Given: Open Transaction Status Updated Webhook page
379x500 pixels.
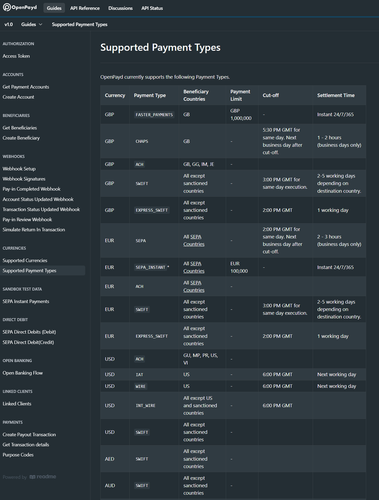Looking at the screenshot, I should [x=41, y=209].
